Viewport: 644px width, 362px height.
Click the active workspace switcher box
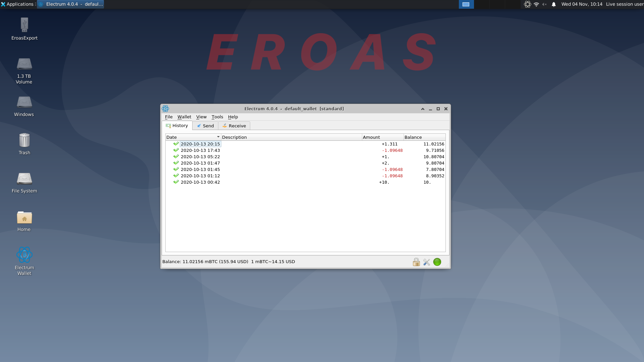466,4
